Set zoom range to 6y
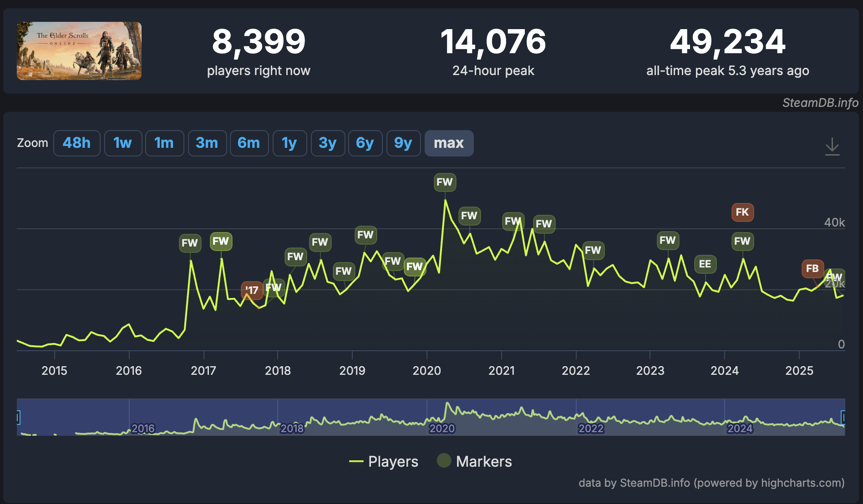Viewport: 863px width, 504px height. (365, 143)
